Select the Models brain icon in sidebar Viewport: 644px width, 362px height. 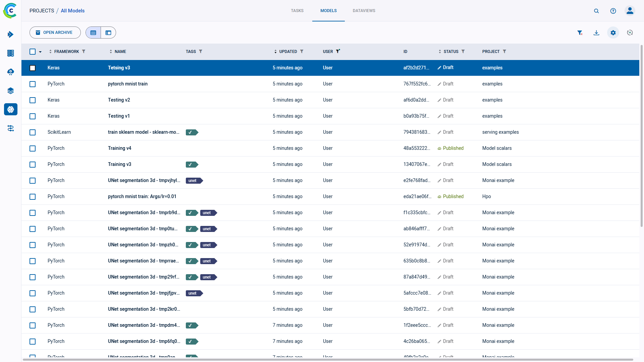[x=11, y=109]
